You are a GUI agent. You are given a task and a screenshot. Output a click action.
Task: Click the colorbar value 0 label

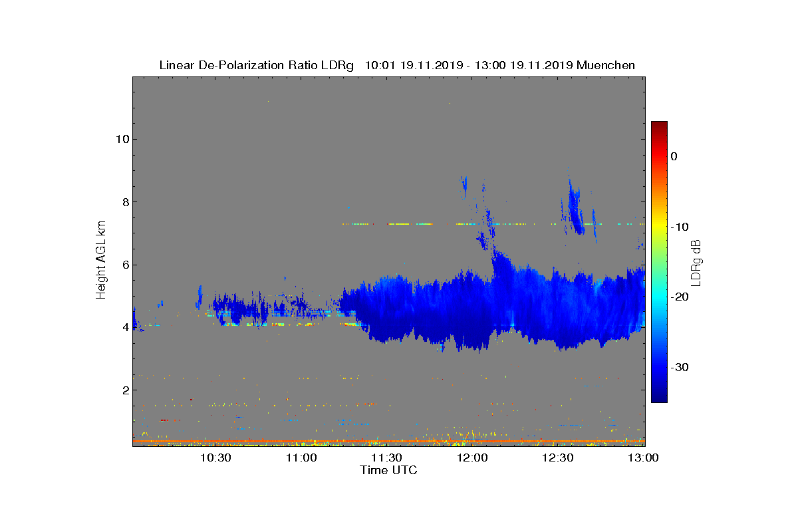(674, 156)
